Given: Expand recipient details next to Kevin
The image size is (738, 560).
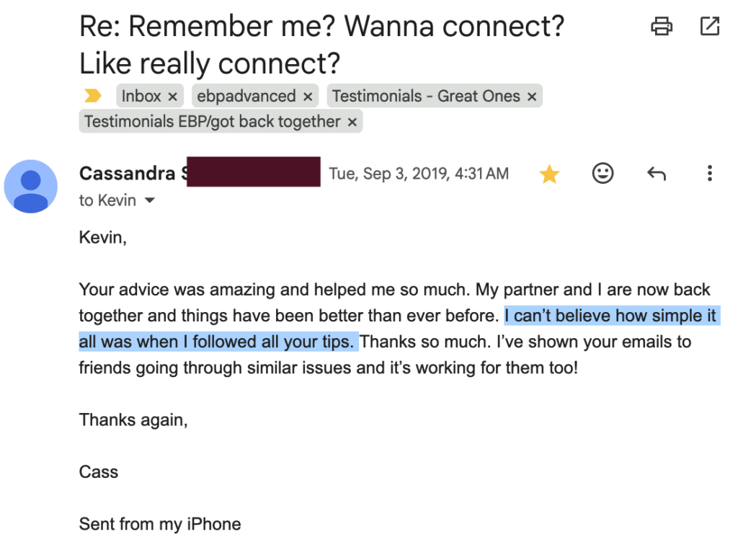Looking at the screenshot, I should point(150,200).
